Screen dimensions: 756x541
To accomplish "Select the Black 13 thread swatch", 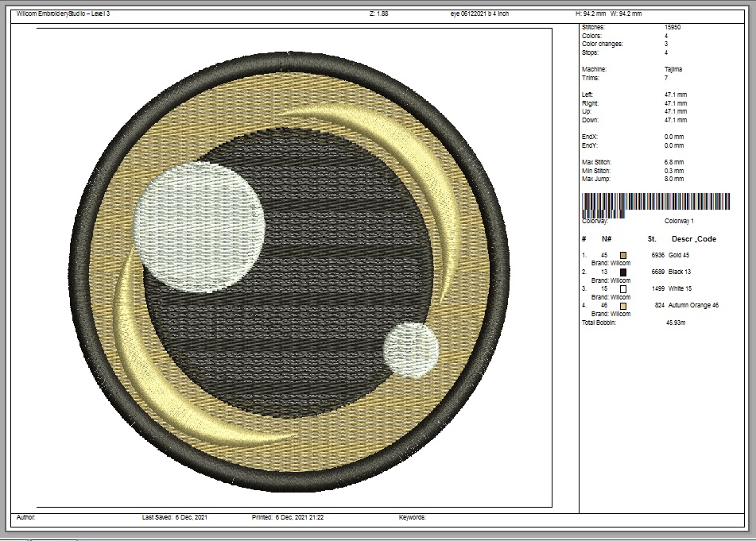I will tap(623, 272).
